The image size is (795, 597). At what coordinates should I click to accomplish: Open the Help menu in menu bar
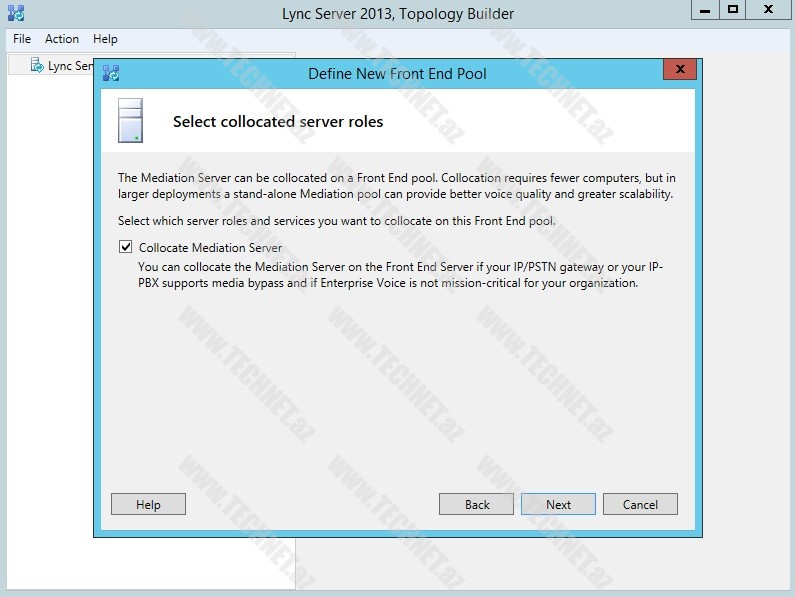click(x=105, y=39)
